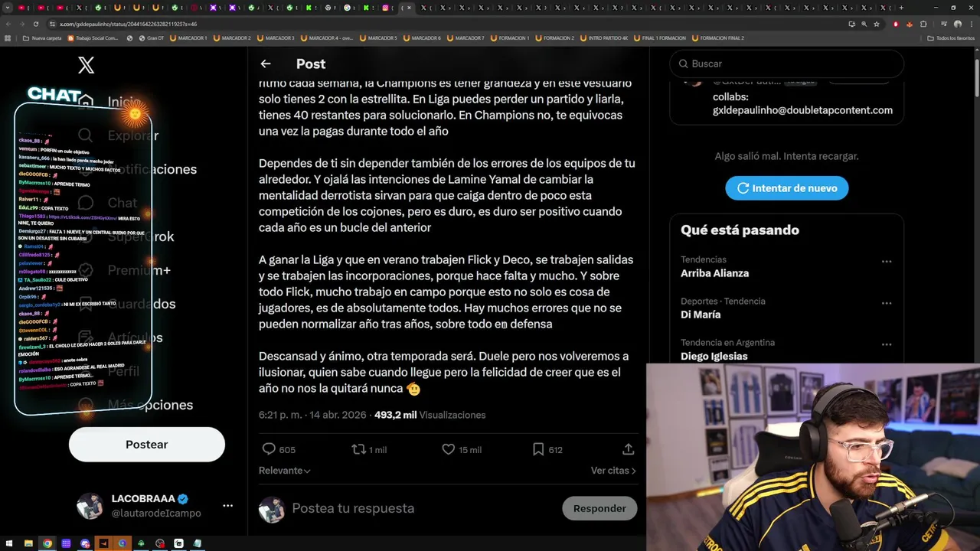This screenshot has height=551, width=980.
Task: Share the post with the upload arrow icon
Action: [628, 449]
